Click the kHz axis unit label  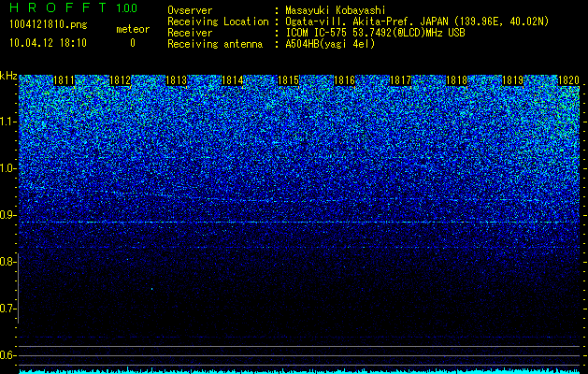pos(8,76)
